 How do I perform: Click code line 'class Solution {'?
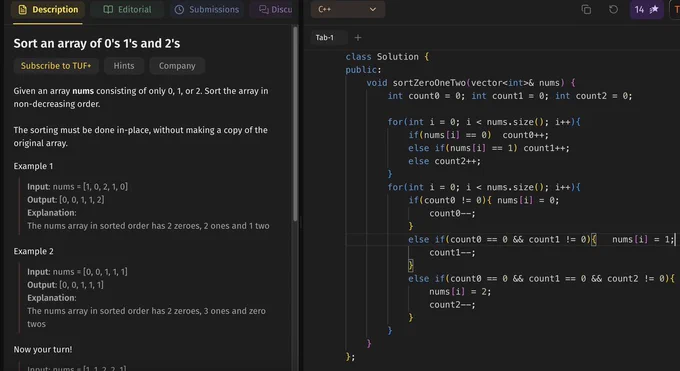pos(387,57)
